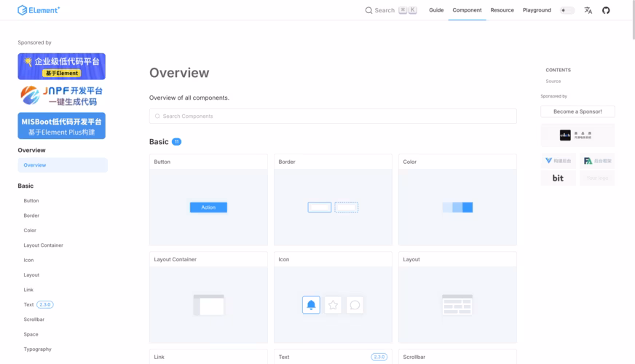
Task: Select Overview in the sidebar
Action: [63, 165]
